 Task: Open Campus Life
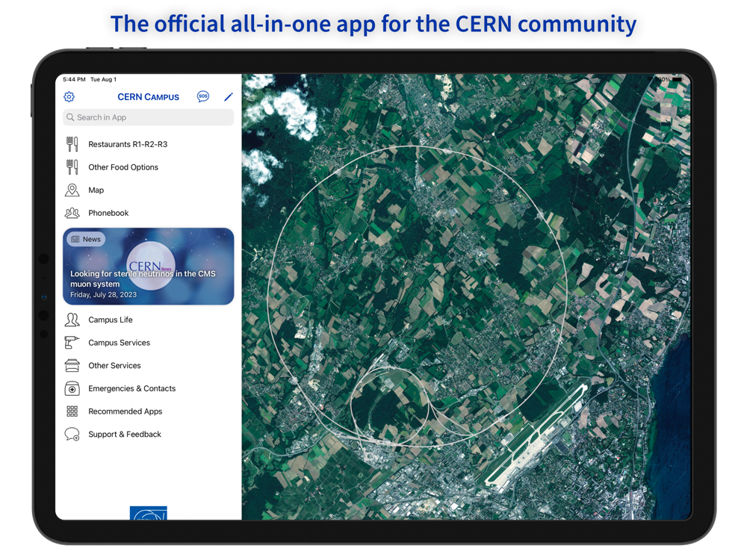point(148,320)
